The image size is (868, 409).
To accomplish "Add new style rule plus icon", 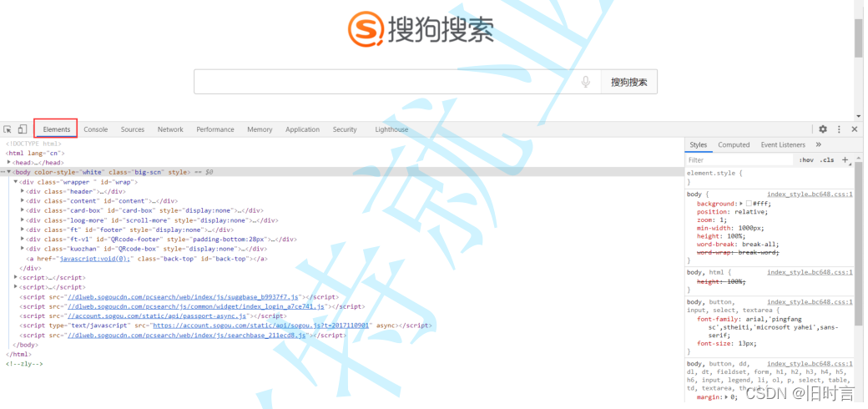I will [x=845, y=159].
